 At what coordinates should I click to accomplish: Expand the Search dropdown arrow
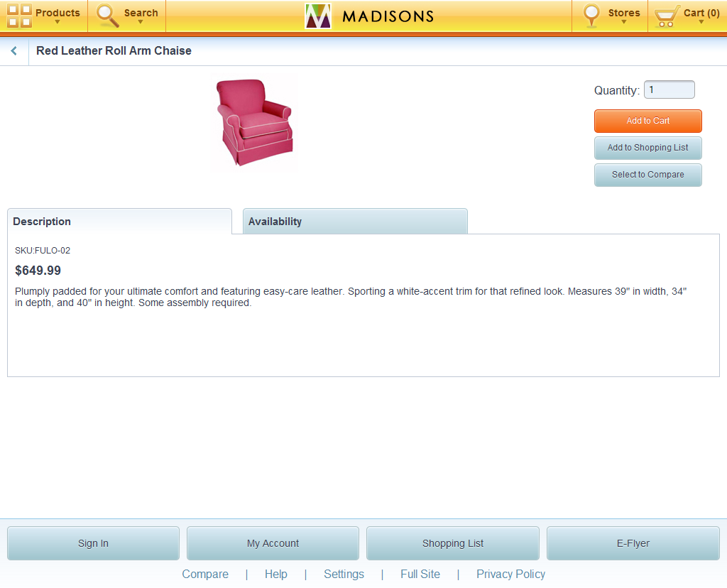tap(141, 23)
